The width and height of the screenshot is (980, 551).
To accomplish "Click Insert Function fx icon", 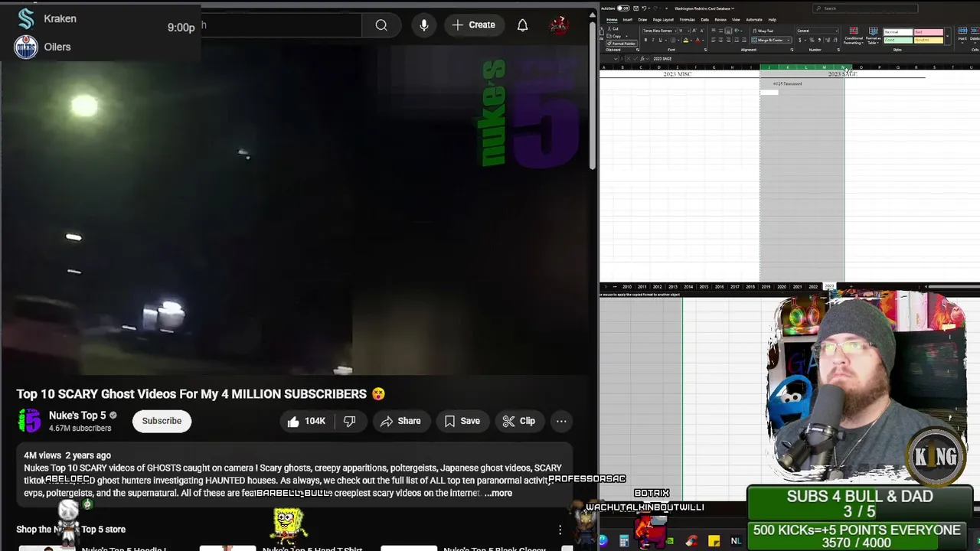I will pos(642,58).
